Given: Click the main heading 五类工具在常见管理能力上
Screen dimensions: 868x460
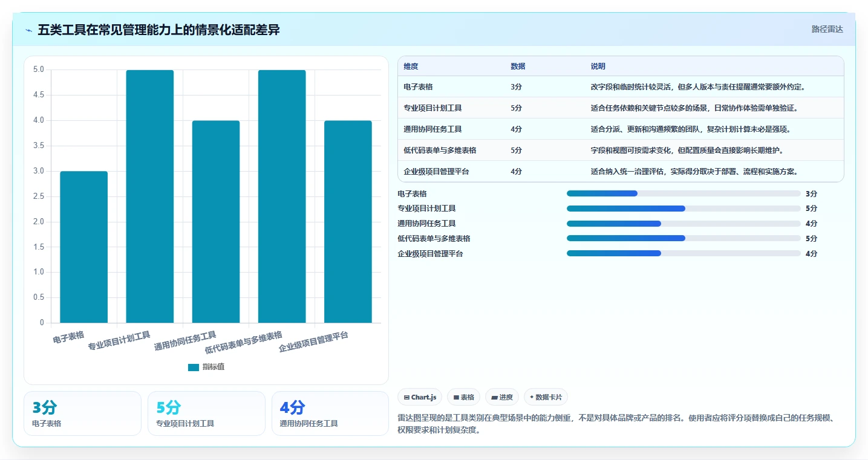Looking at the screenshot, I should click(158, 30).
